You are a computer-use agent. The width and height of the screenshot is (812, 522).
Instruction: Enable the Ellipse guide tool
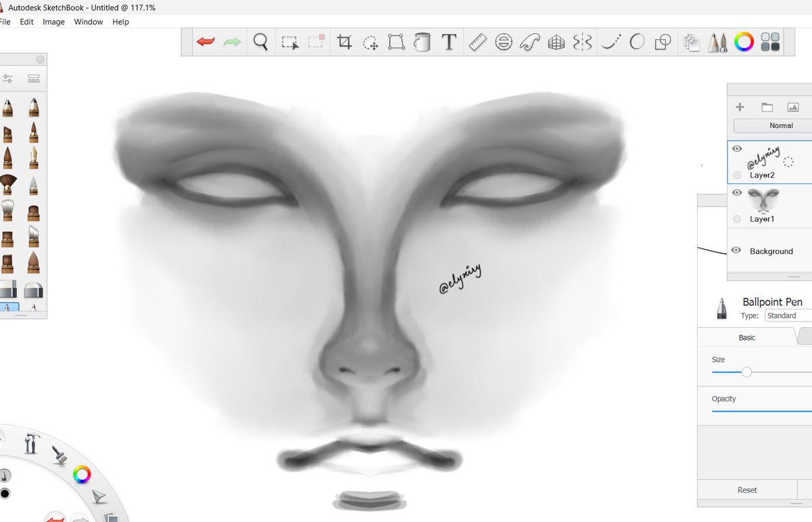(x=503, y=42)
